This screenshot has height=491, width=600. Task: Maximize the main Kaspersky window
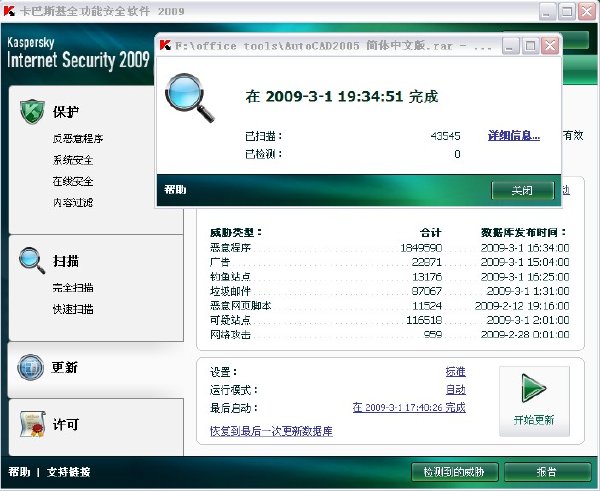(567, 11)
